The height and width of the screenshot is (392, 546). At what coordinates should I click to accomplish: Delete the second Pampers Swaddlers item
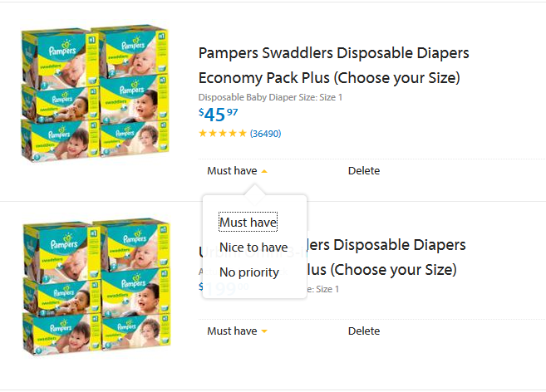click(364, 331)
